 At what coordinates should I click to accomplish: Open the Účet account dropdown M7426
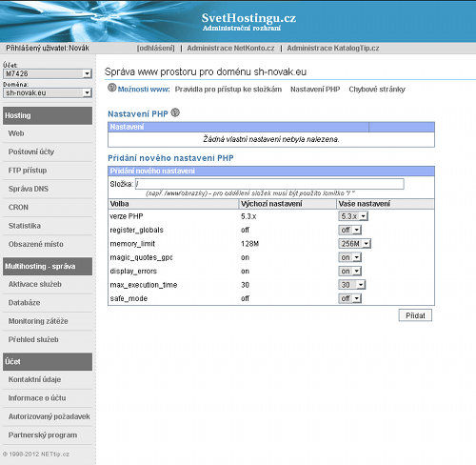coord(48,73)
